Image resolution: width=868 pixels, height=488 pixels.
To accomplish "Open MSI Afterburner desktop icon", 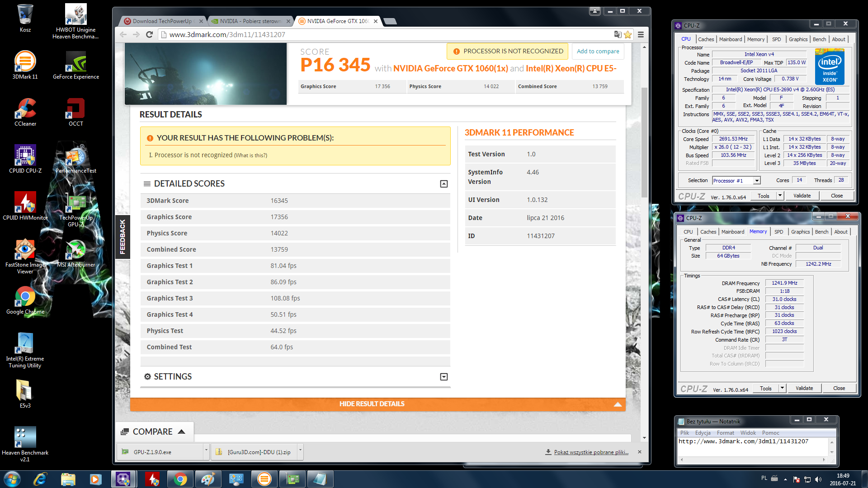I will pyautogui.click(x=76, y=253).
